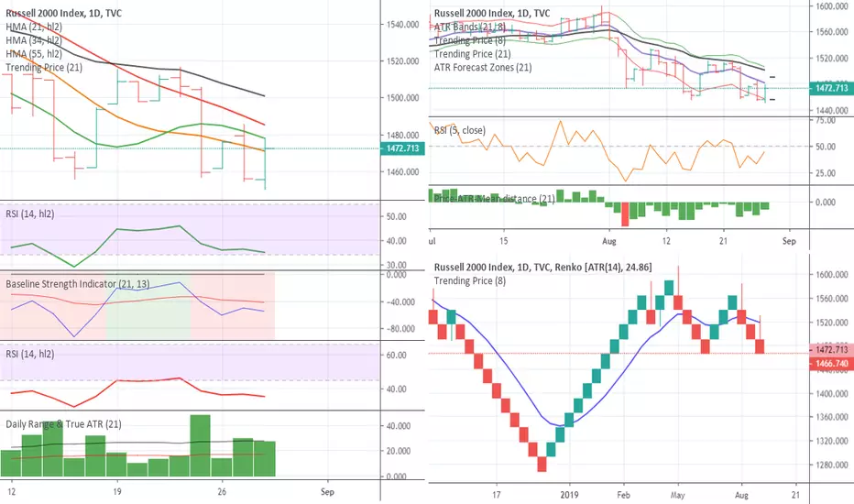Click 1480.000 on the HMA chart price axis
Viewport: 854px width, 504px height.
pos(403,135)
